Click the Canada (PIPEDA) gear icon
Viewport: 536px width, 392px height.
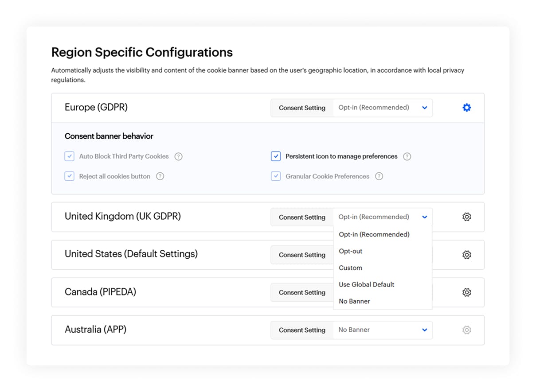click(x=466, y=292)
